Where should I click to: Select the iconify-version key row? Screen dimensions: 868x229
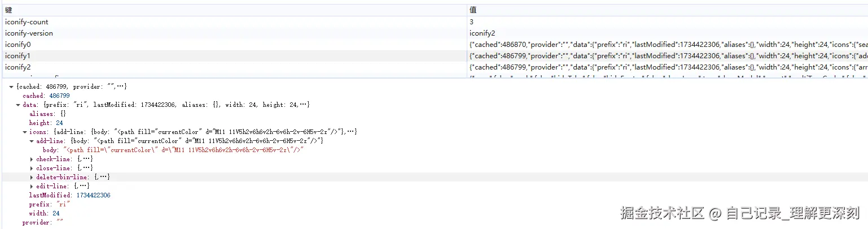tap(29, 33)
